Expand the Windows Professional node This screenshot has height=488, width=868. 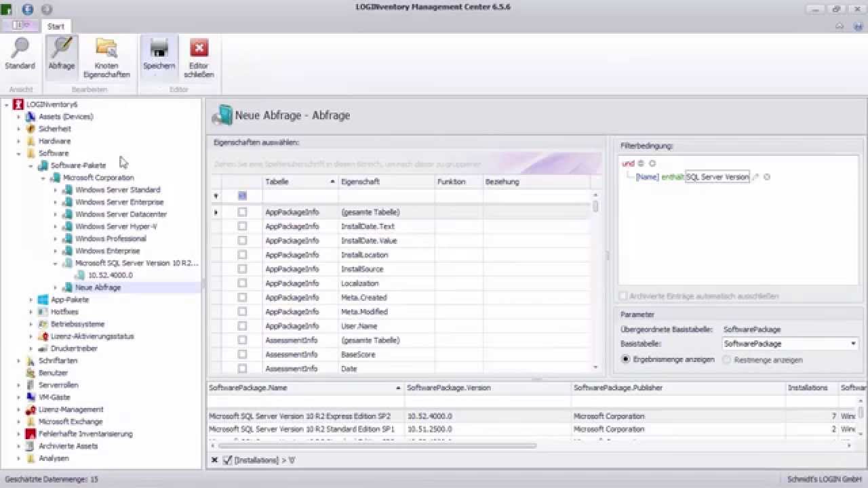point(56,239)
